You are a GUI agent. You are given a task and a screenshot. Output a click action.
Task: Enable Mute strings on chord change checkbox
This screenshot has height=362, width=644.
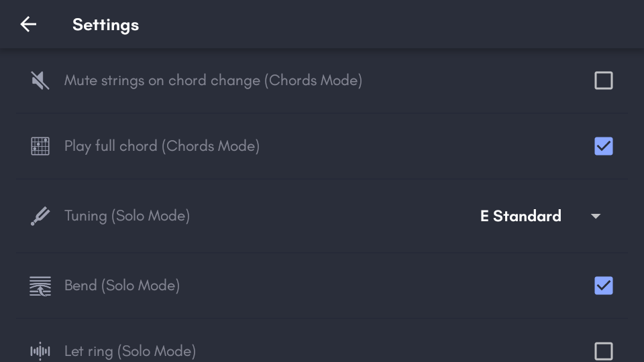tap(604, 80)
